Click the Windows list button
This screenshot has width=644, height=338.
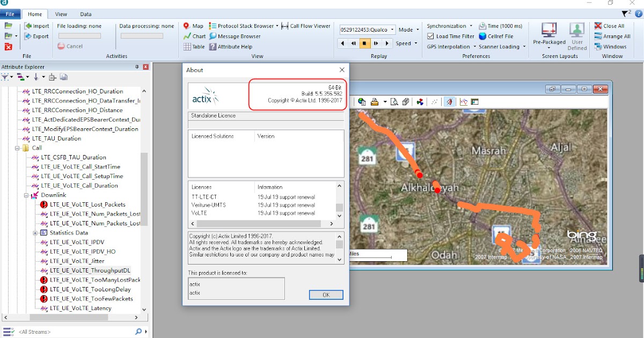pyautogui.click(x=611, y=47)
